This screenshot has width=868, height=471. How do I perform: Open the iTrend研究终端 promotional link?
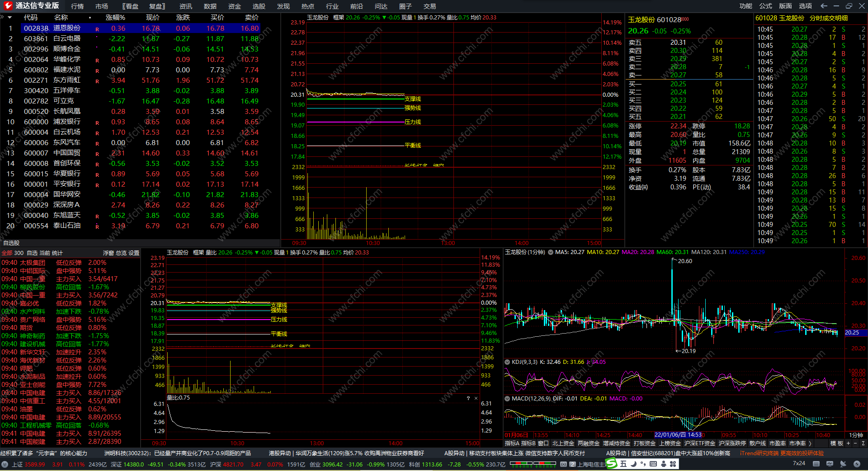click(x=782, y=453)
